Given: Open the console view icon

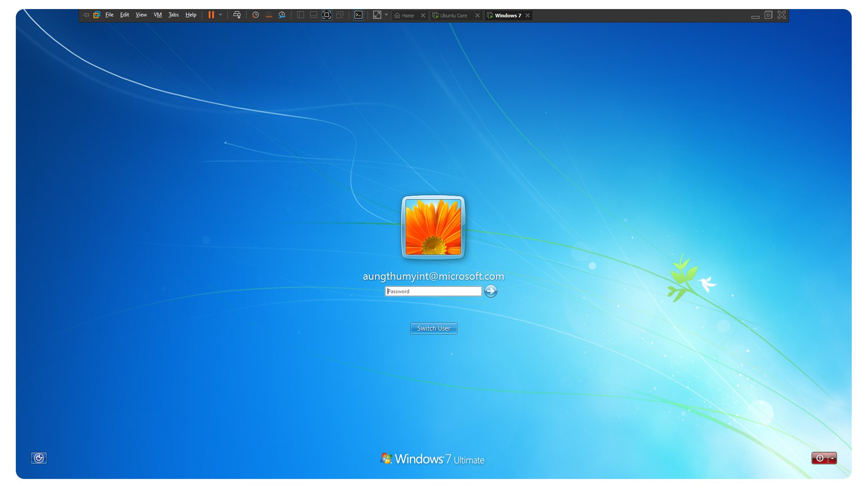Looking at the screenshot, I should (x=359, y=15).
